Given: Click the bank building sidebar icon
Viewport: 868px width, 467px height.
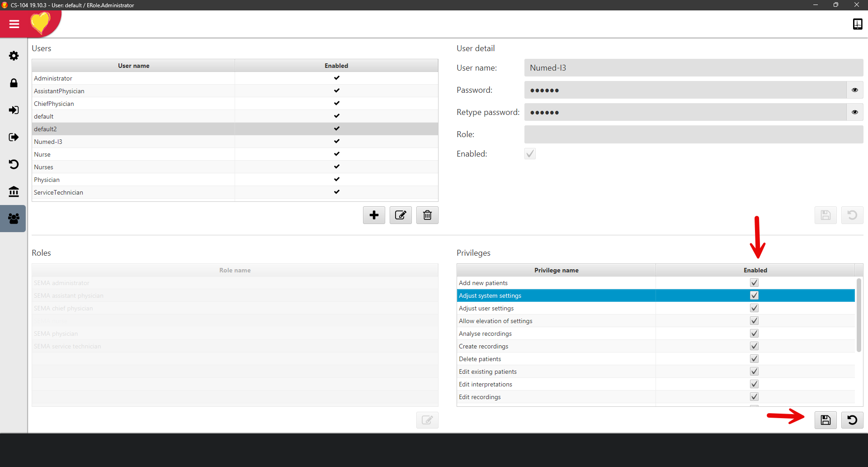Looking at the screenshot, I should (14, 191).
